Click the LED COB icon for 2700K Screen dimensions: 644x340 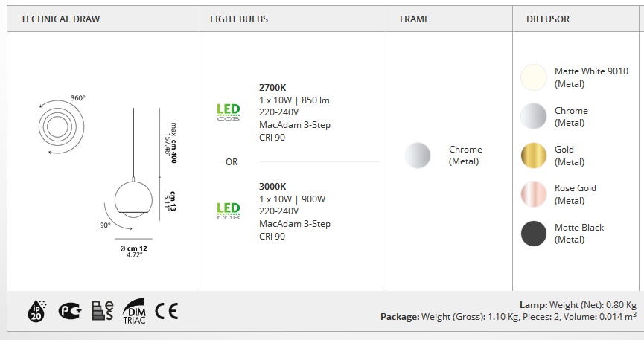(x=229, y=112)
